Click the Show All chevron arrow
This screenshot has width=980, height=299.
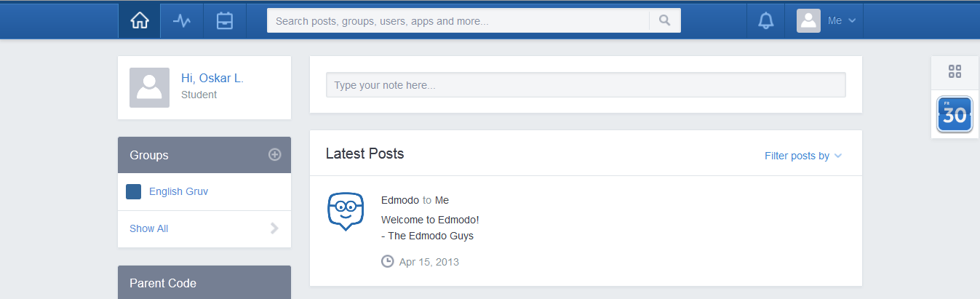click(x=274, y=228)
